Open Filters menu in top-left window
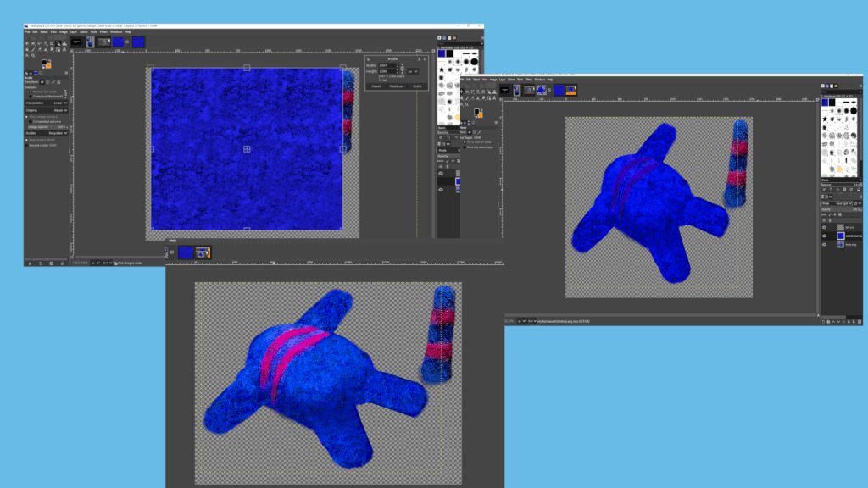Viewport: 868px width, 488px height. pos(103,31)
